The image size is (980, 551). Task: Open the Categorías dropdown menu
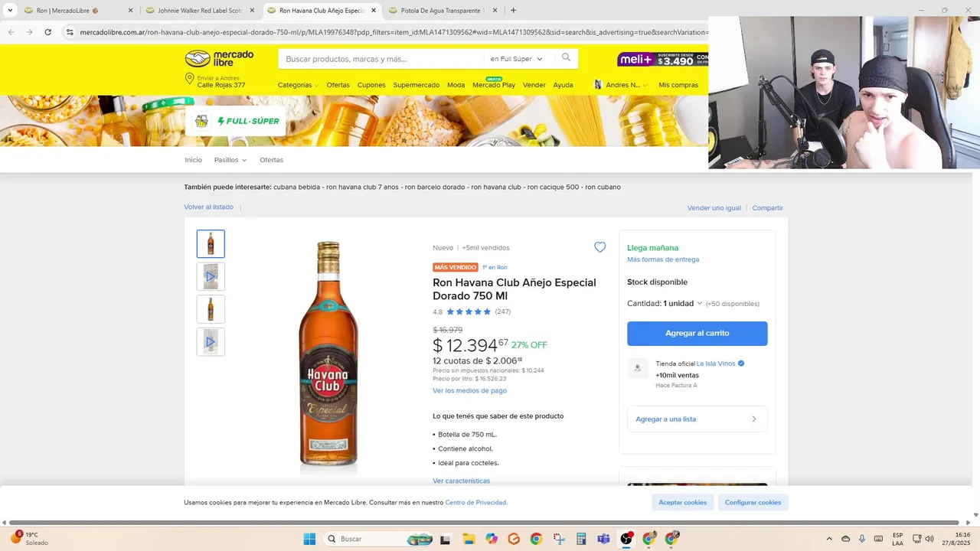click(298, 85)
